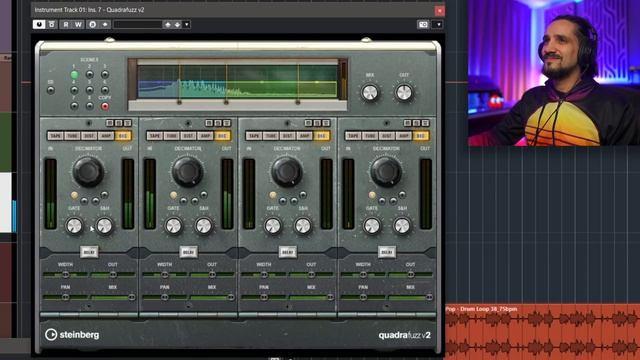Click first crossover frequency handle in display

click(179, 102)
